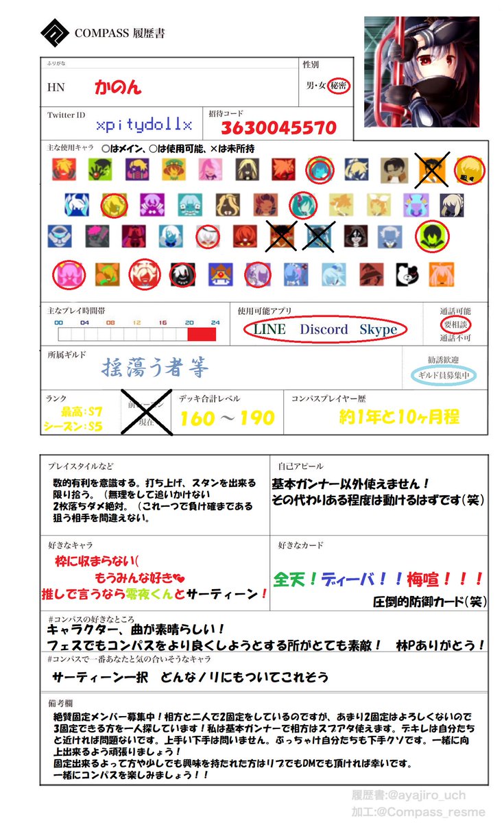Select the blue icon with crowned orange hat character
Image resolution: width=504 pixels, height=823 pixels.
221,274
